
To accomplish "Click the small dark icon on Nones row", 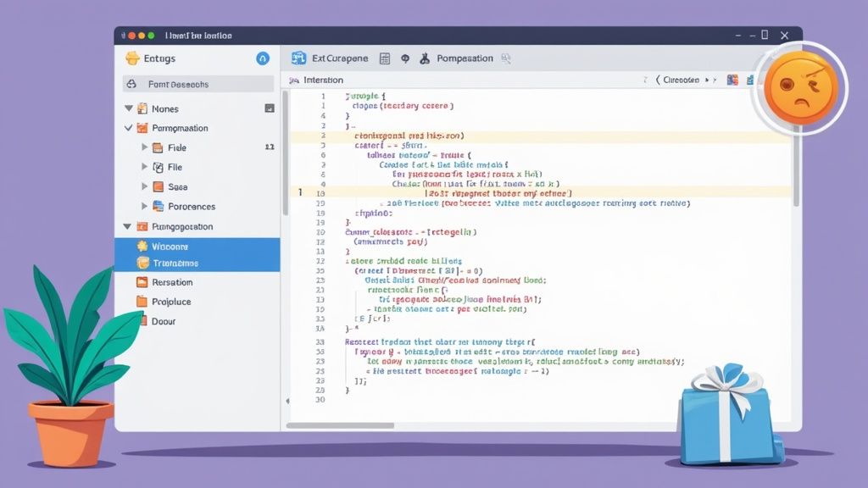I will (270, 108).
